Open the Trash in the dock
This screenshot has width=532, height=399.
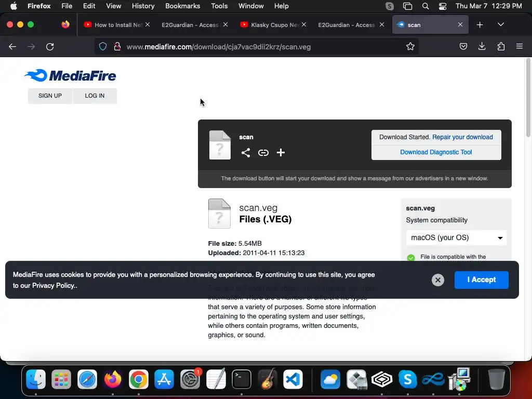(496, 379)
